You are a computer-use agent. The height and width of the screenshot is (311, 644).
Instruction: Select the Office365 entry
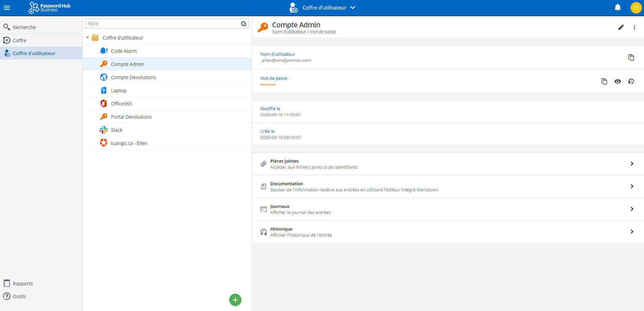[x=122, y=104]
